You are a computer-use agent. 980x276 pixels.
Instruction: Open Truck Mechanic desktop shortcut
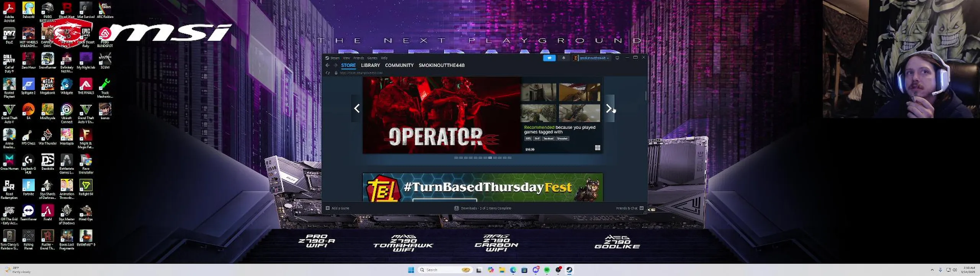coord(105,88)
